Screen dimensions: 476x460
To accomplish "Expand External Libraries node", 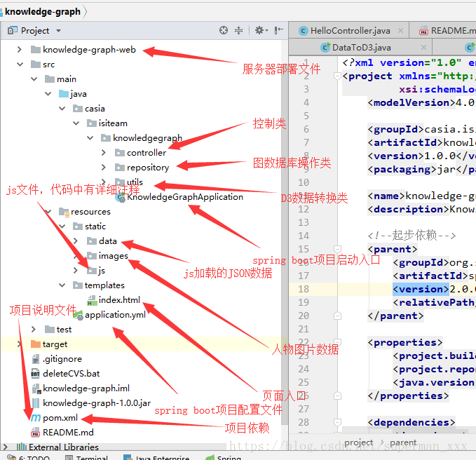I will coord(5,447).
